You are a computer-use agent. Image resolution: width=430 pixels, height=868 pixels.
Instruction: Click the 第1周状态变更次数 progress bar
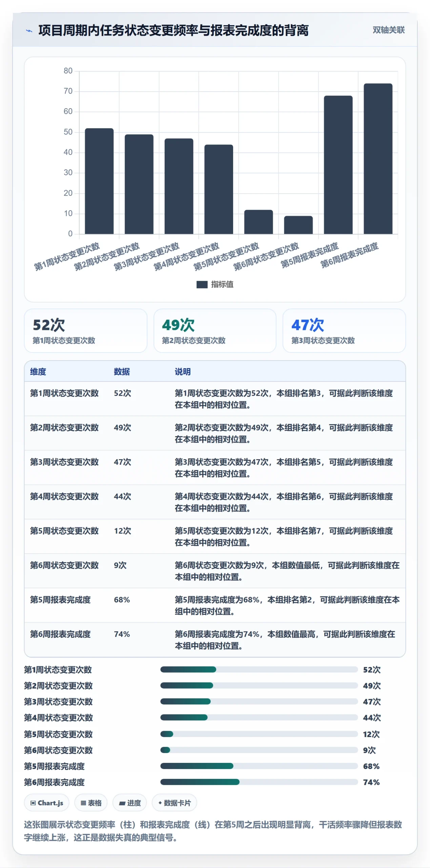[x=259, y=669]
